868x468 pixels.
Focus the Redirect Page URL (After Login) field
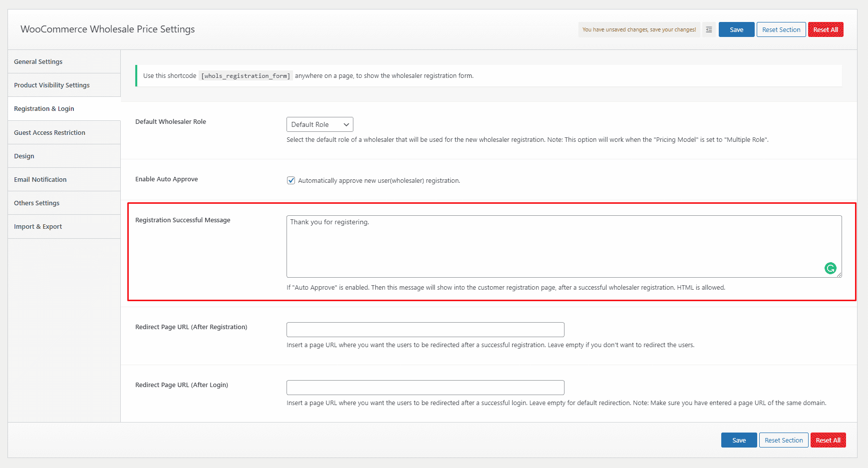tap(425, 387)
